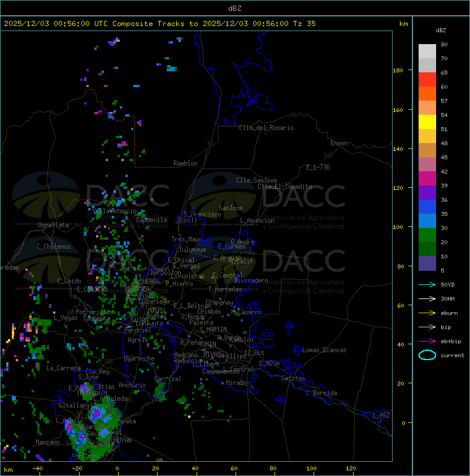Click the cyan 50YD arrow legend icon
The image size is (470, 476).
point(427,284)
